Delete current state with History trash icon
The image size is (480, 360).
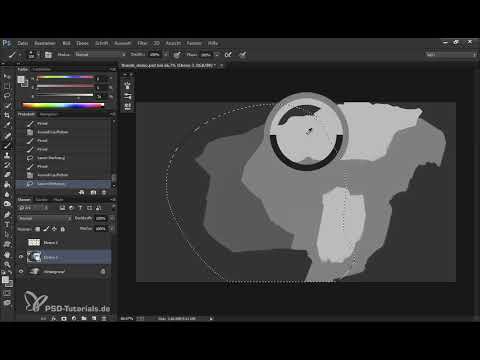pos(104,192)
